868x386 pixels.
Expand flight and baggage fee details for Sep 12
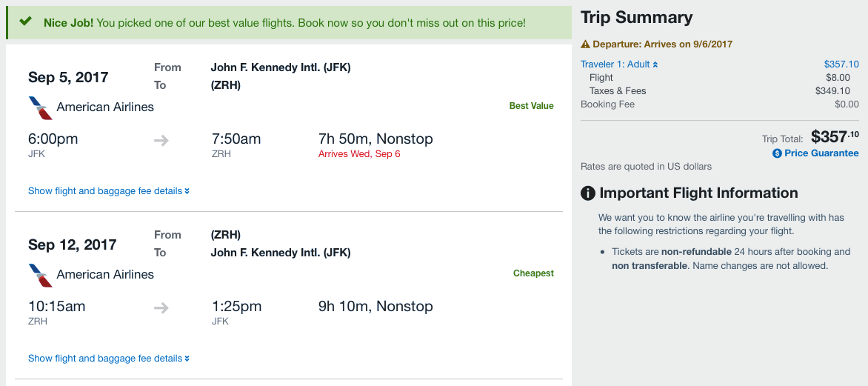tap(108, 359)
